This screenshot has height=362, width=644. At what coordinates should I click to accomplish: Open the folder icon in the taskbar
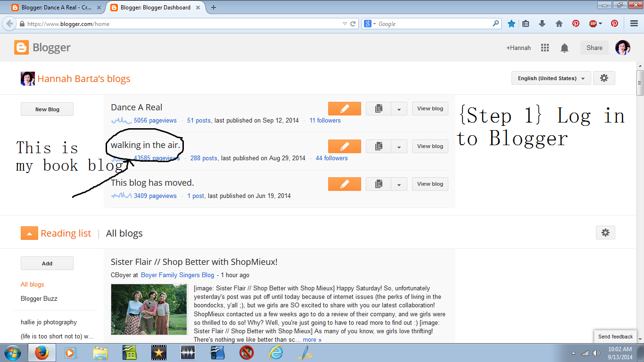coord(100,353)
